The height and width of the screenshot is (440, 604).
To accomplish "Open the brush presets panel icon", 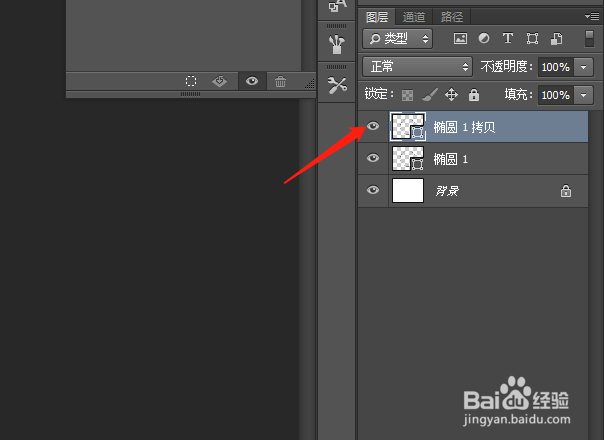I will click(337, 44).
